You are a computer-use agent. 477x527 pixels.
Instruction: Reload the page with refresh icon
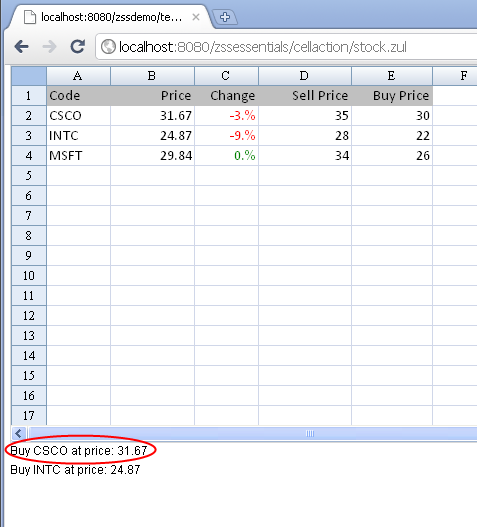pyautogui.click(x=78, y=46)
